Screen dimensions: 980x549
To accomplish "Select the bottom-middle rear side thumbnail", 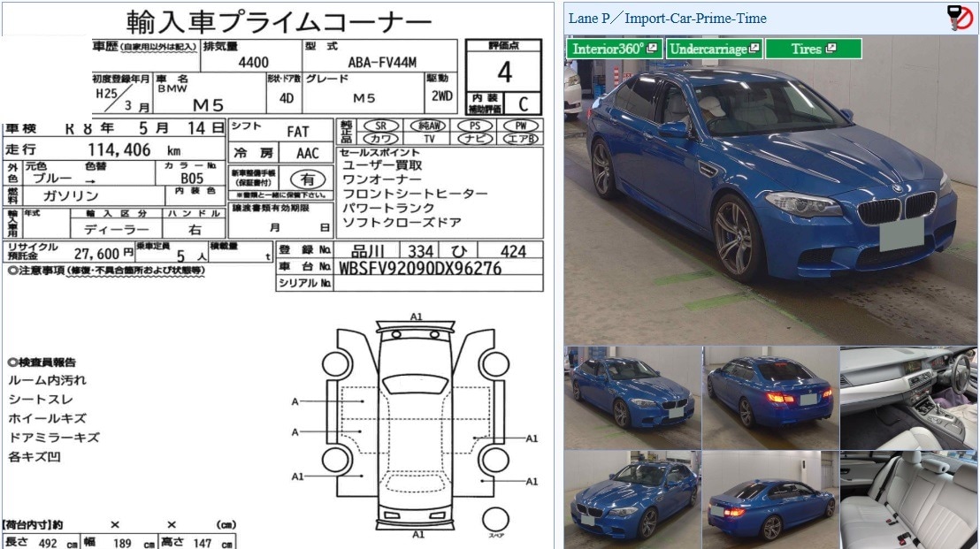I will coord(769,499).
